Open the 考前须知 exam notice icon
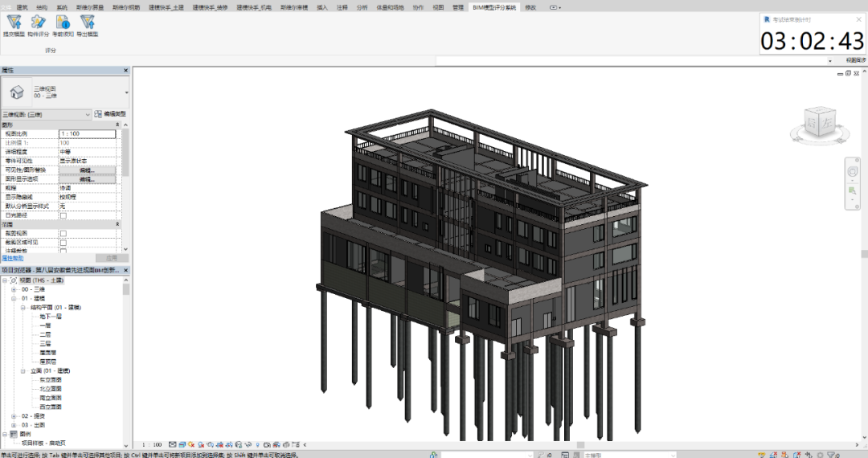868x458 pixels. (x=63, y=23)
